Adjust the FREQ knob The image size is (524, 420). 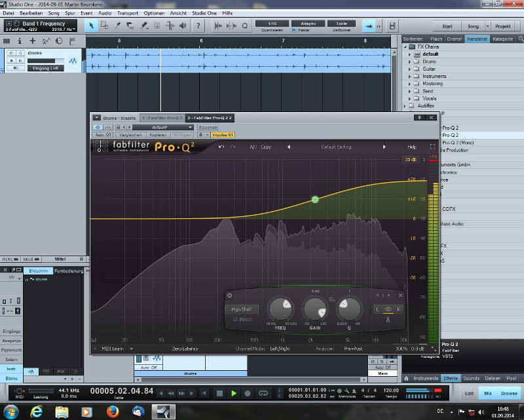[x=280, y=309]
